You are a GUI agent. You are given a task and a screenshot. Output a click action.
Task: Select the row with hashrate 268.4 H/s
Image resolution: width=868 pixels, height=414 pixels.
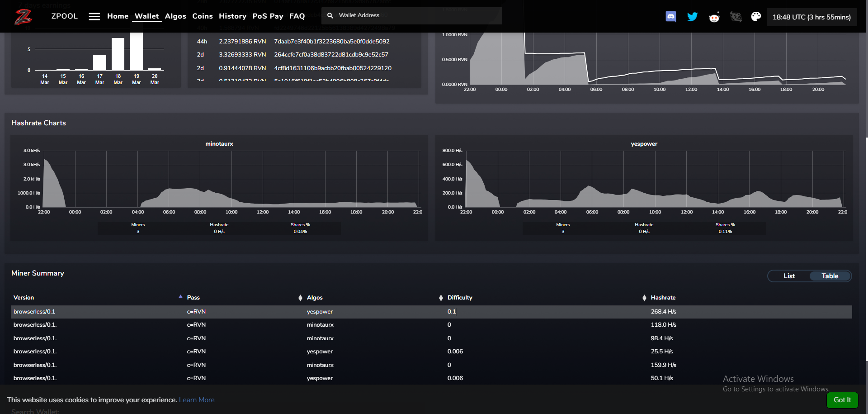point(431,312)
